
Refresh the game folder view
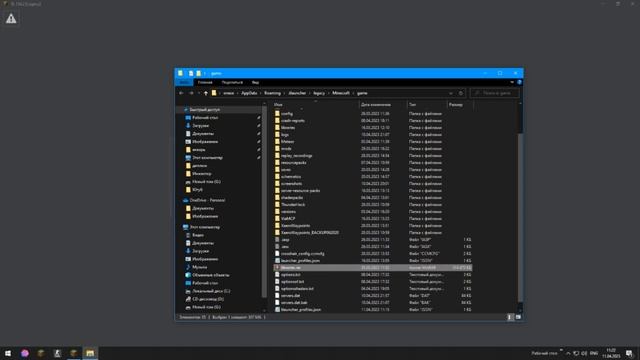[x=461, y=93]
